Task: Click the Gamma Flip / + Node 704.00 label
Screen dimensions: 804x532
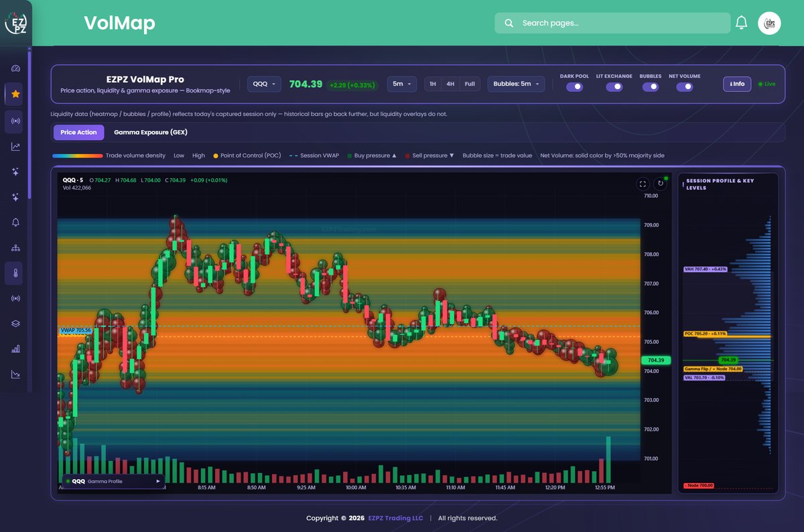Action: (713, 369)
